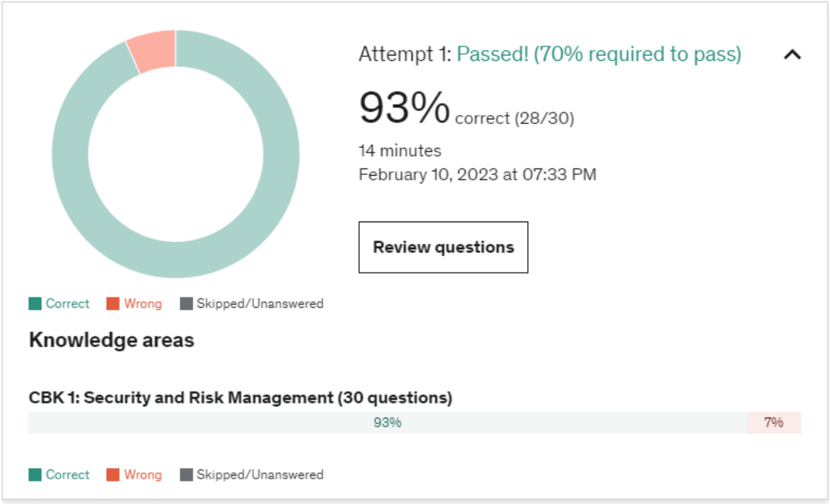Click the large 93% score text
830x504 pixels.
tap(404, 107)
